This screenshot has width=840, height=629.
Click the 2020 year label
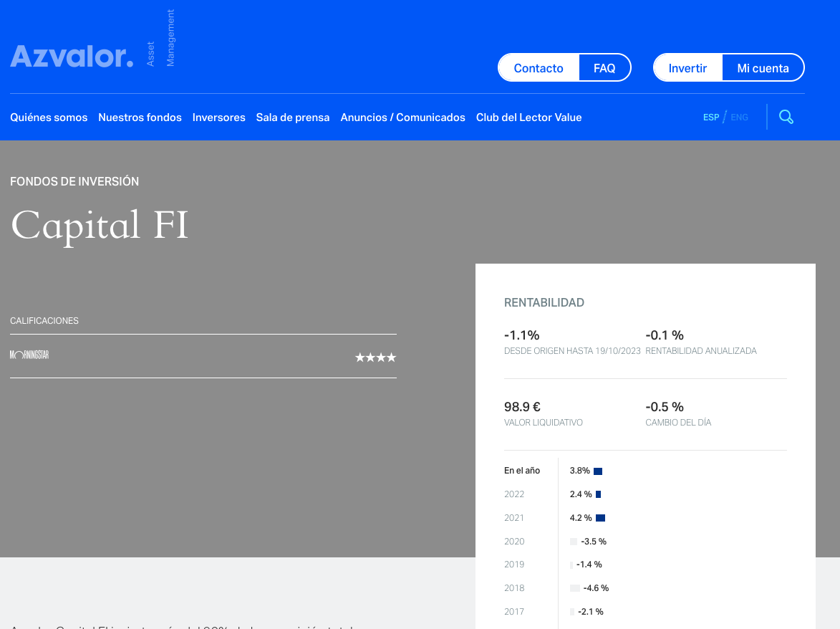(514, 541)
